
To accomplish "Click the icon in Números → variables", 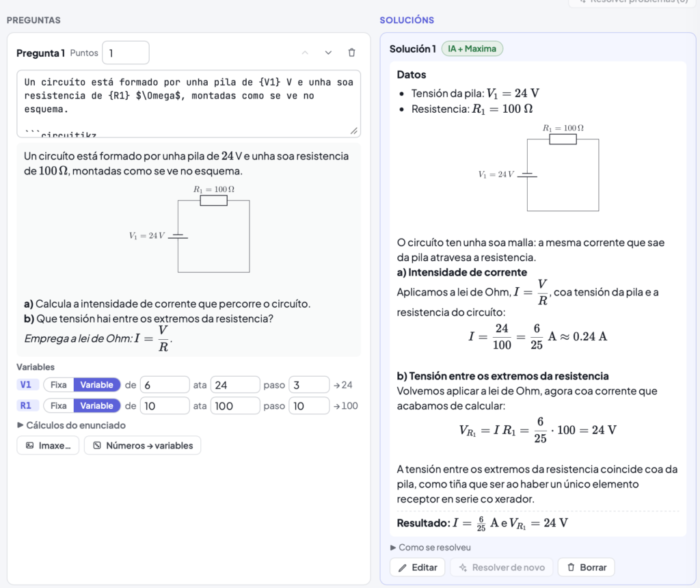I will tap(97, 446).
